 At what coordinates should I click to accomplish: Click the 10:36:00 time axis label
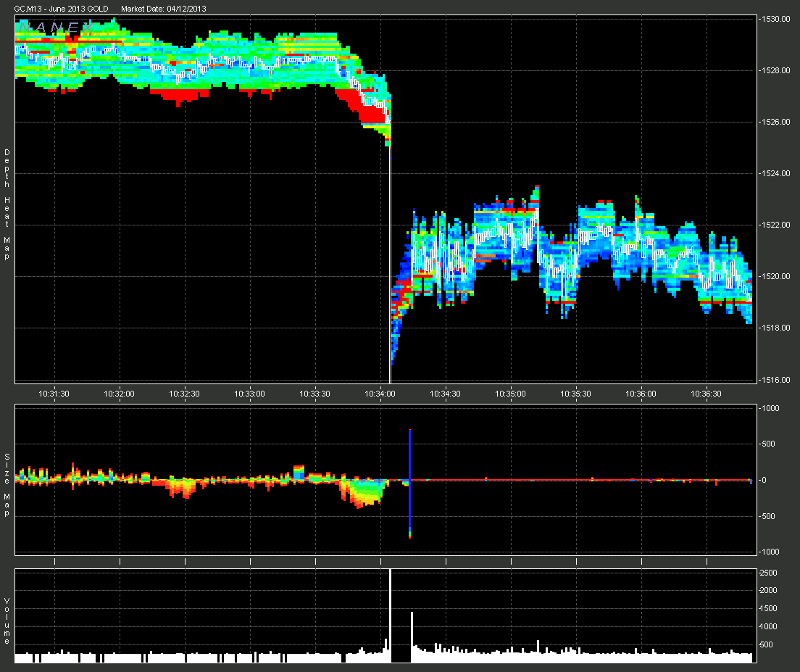(x=641, y=394)
